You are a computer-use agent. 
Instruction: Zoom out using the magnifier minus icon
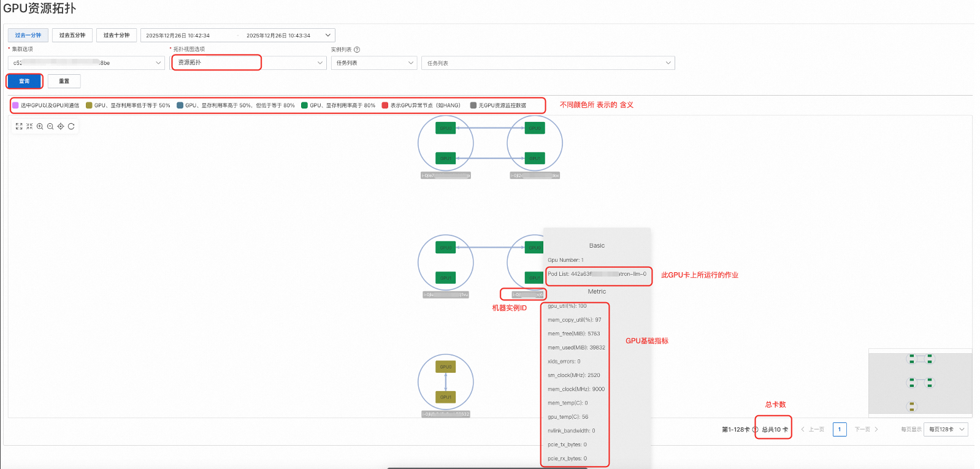pos(50,126)
